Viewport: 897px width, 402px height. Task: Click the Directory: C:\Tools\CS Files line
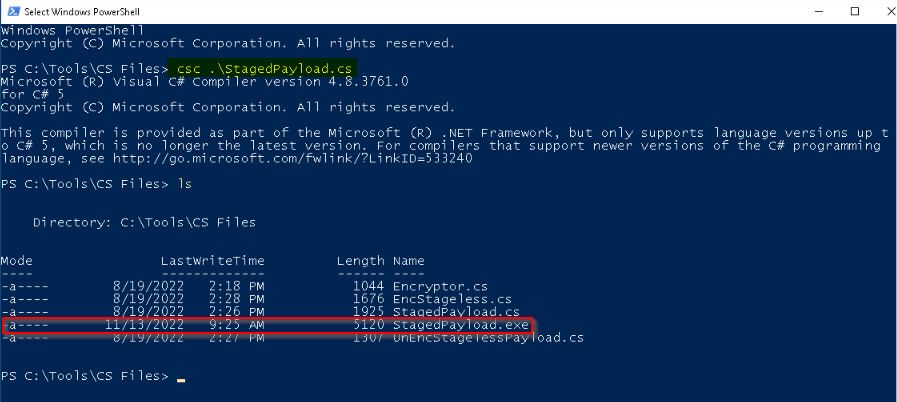(x=144, y=222)
